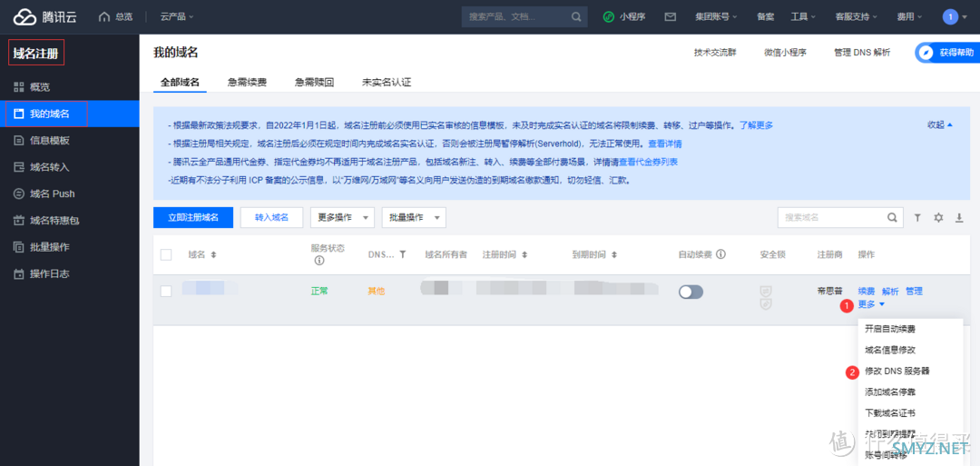This screenshot has height=466, width=980.
Task: Click the 概览 sidebar icon
Action: pyautogui.click(x=19, y=87)
